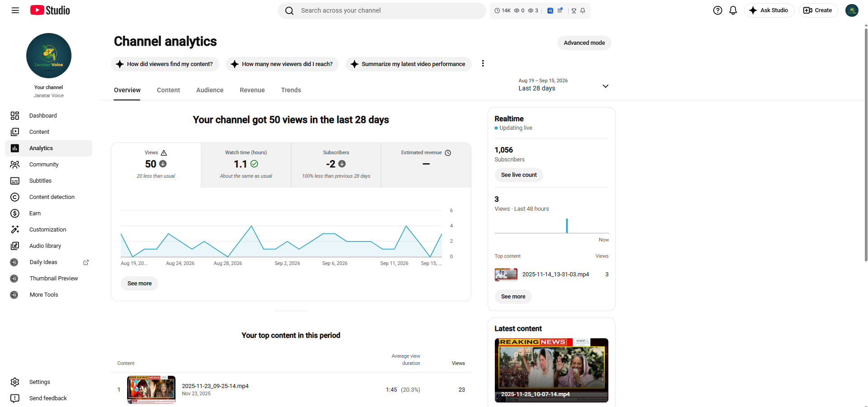The width and height of the screenshot is (868, 407).
Task: Open the three-dot more prompts menu
Action: (483, 63)
